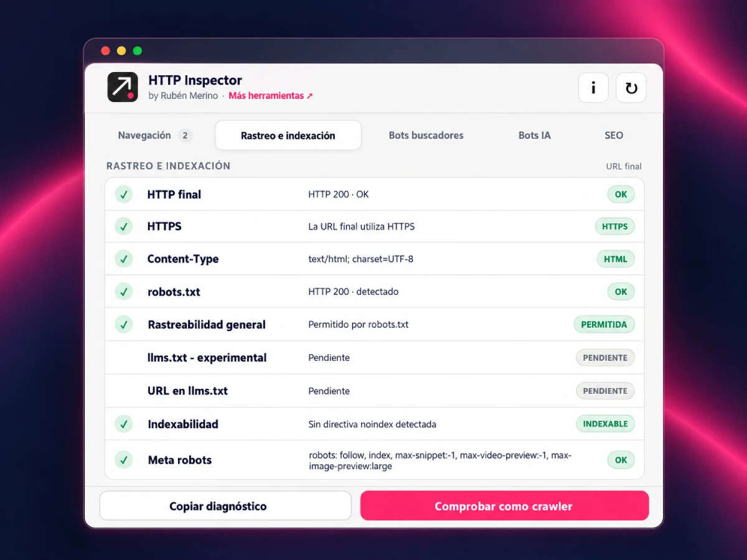Click the 'HTTP final' row label
Viewport: 747px width, 560px height.
click(174, 195)
